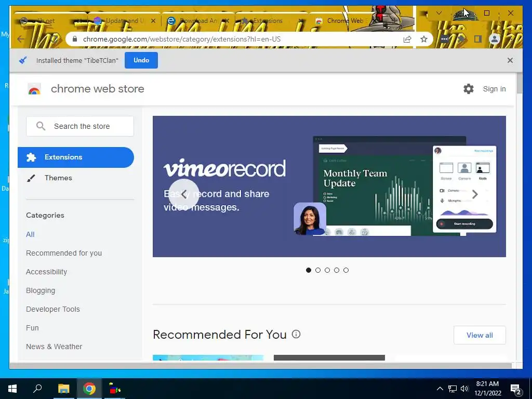Open Windows taskbar search
The height and width of the screenshot is (399, 532).
(37, 389)
